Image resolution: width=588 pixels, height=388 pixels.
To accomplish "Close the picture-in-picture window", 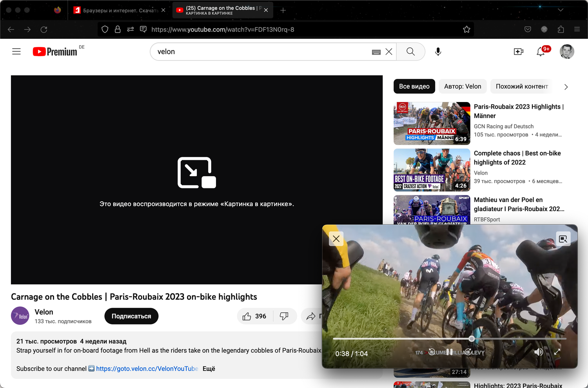I will pos(336,239).
